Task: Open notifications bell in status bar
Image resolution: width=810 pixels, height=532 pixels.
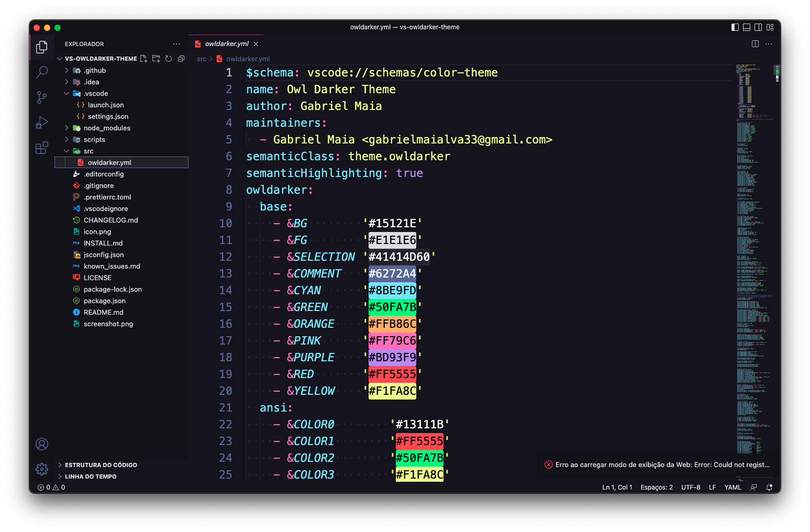Action: point(769,487)
